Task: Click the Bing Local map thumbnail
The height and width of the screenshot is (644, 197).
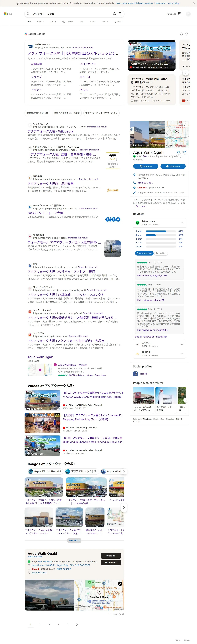Action: [40, 370]
